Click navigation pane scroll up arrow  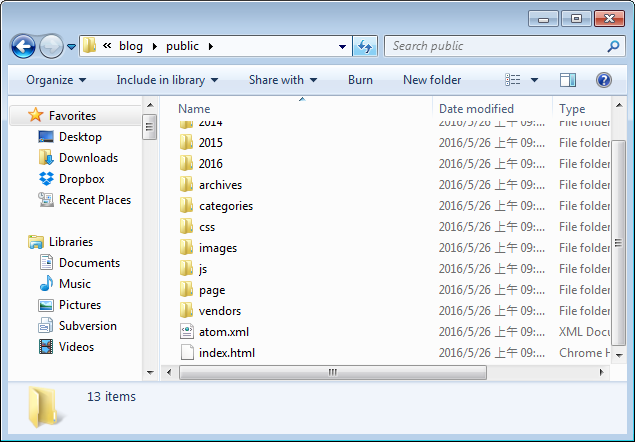coord(150,106)
